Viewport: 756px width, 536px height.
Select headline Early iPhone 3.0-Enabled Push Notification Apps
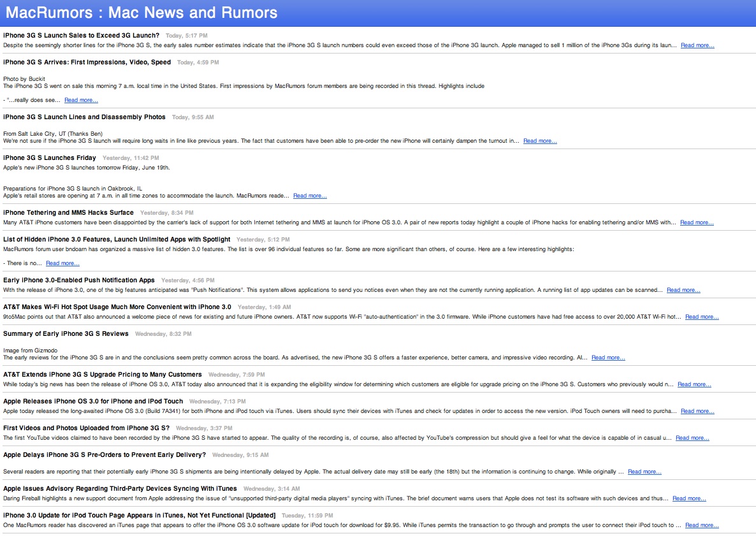pyautogui.click(x=79, y=280)
